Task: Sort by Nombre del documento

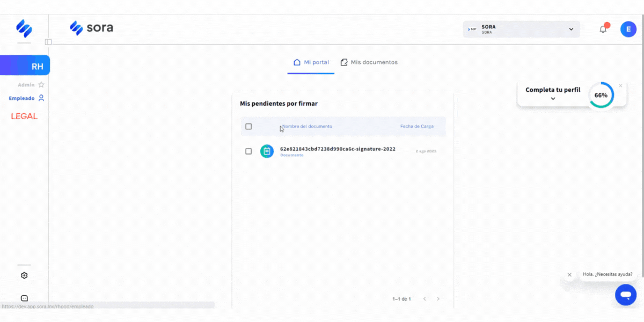Action: click(x=306, y=126)
